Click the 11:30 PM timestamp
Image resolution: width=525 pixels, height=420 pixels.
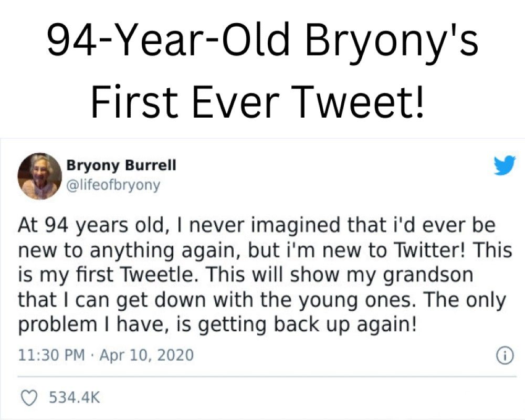coord(51,355)
